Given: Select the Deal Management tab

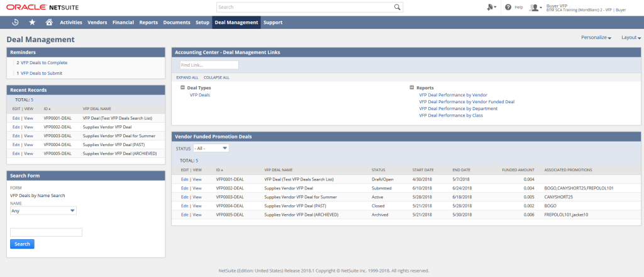Looking at the screenshot, I should [236, 22].
